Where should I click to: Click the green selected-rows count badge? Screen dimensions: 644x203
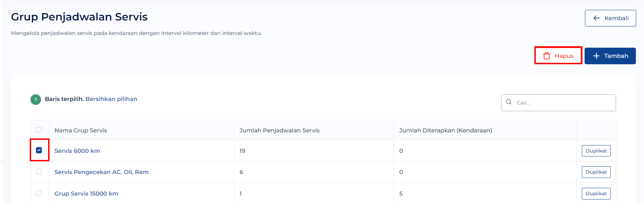[x=36, y=100]
